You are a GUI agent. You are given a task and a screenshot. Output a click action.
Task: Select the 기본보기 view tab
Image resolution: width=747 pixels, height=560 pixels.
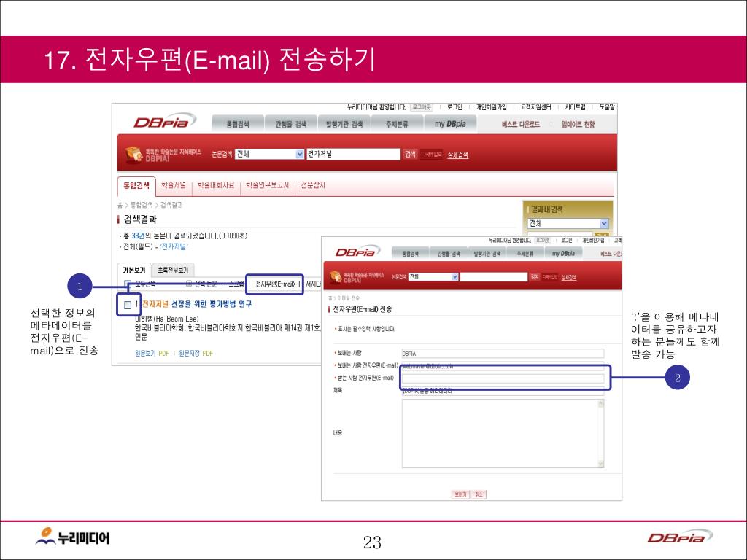coord(134,270)
